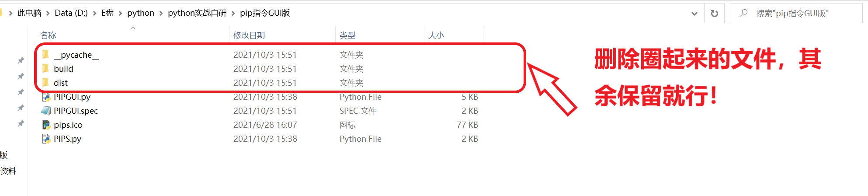Click the pin icon beside __pycache__ row
The width and height of the screenshot is (868, 196).
tap(21, 60)
